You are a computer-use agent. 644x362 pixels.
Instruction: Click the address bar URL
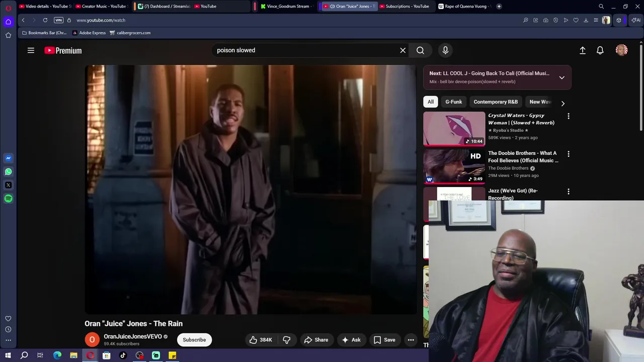click(x=101, y=20)
